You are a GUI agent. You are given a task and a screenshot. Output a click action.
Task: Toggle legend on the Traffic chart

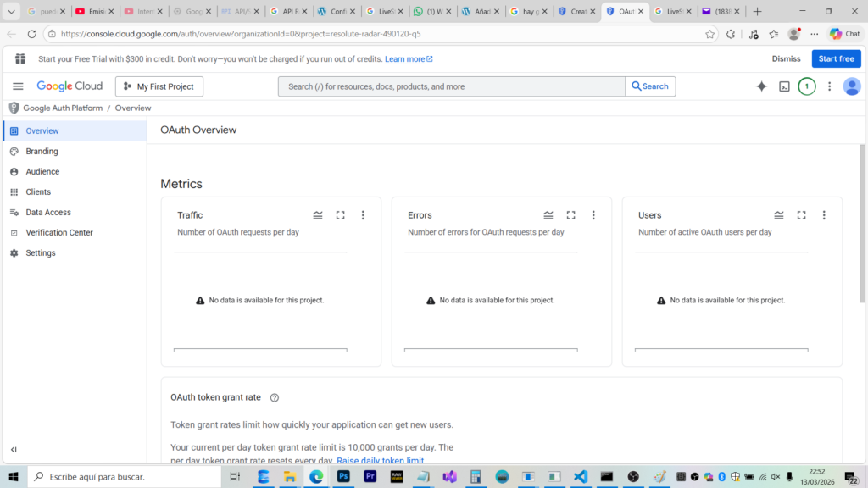pyautogui.click(x=318, y=215)
